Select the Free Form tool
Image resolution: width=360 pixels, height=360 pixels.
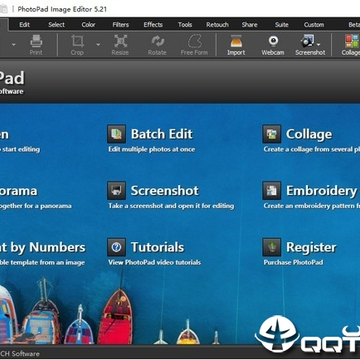pos(194,45)
